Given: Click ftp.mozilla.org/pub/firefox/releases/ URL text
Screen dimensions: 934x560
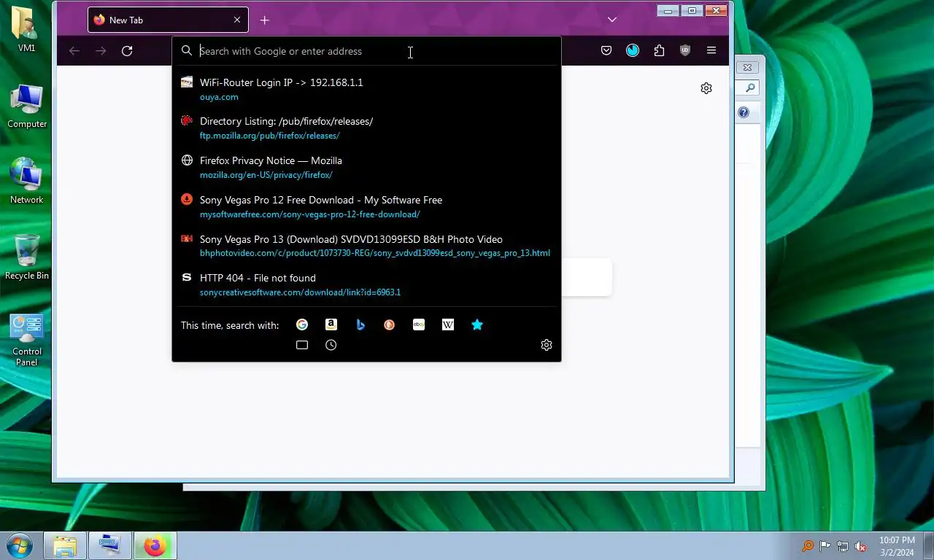Looking at the screenshot, I should point(270,136).
